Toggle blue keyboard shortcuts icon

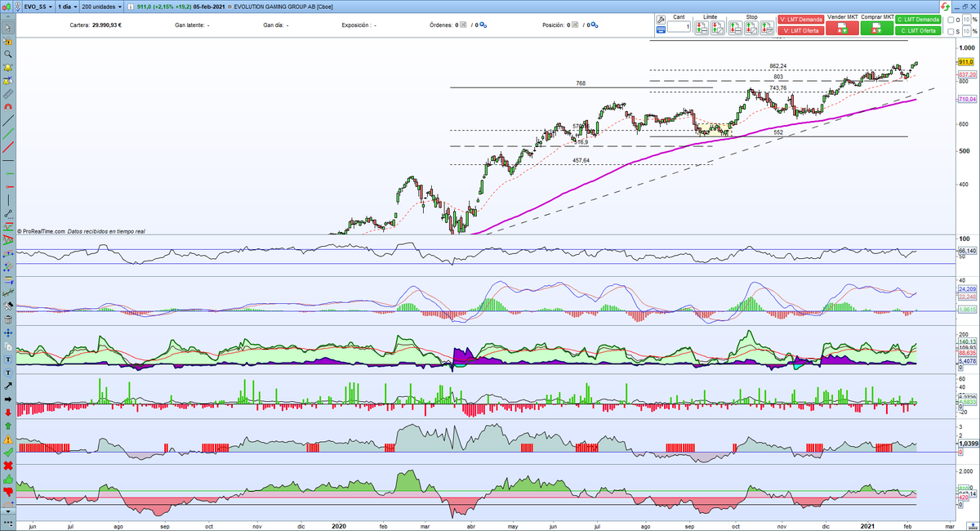661,30
